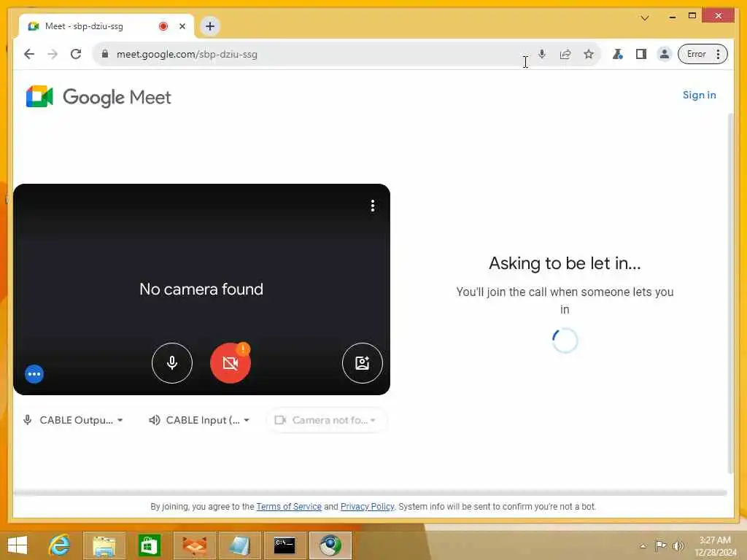Click the Error button in toolbar
The image size is (747, 560).
tap(696, 54)
